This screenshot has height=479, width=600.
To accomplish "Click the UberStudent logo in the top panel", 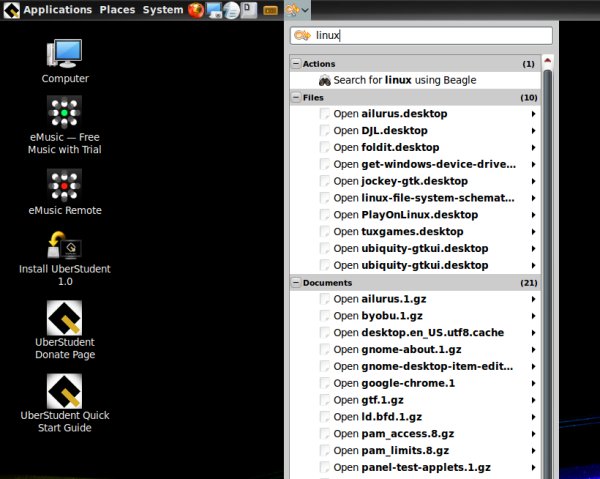I will [x=11, y=10].
